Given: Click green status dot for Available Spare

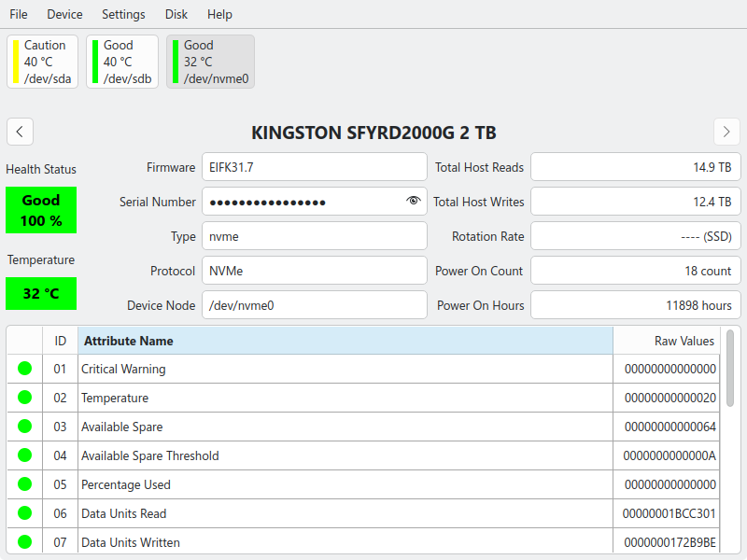Looking at the screenshot, I should click(25, 427).
